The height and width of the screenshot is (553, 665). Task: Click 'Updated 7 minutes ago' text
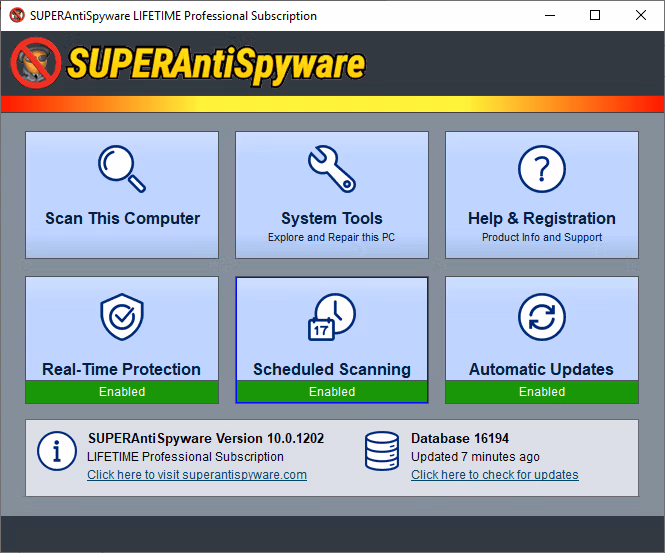click(x=475, y=457)
